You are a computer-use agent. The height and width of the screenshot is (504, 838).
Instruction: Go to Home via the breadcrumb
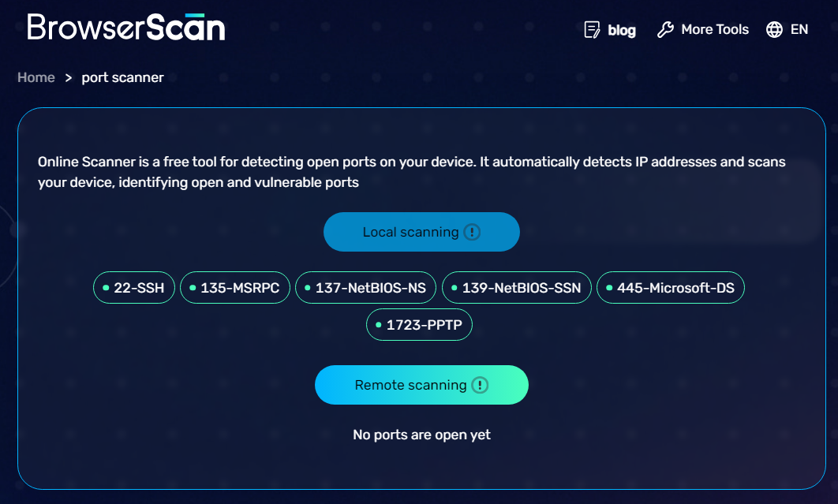pos(36,77)
